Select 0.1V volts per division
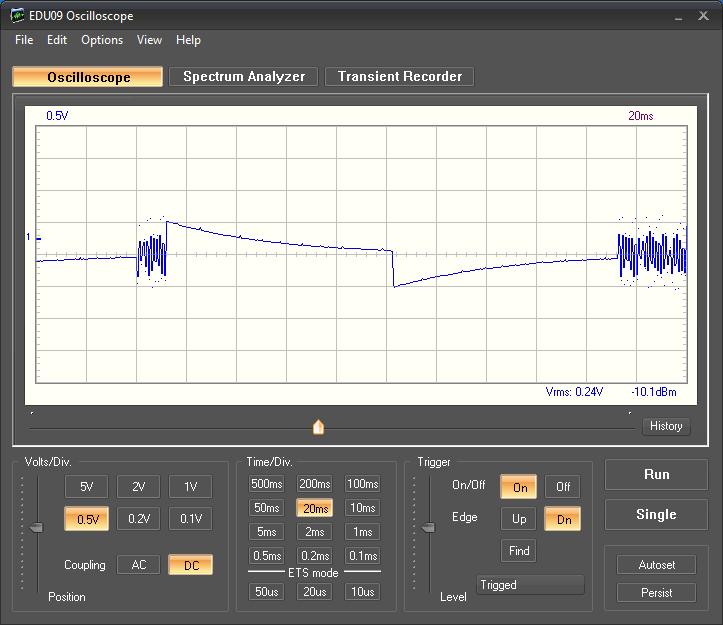The width and height of the screenshot is (723, 625). [190, 519]
